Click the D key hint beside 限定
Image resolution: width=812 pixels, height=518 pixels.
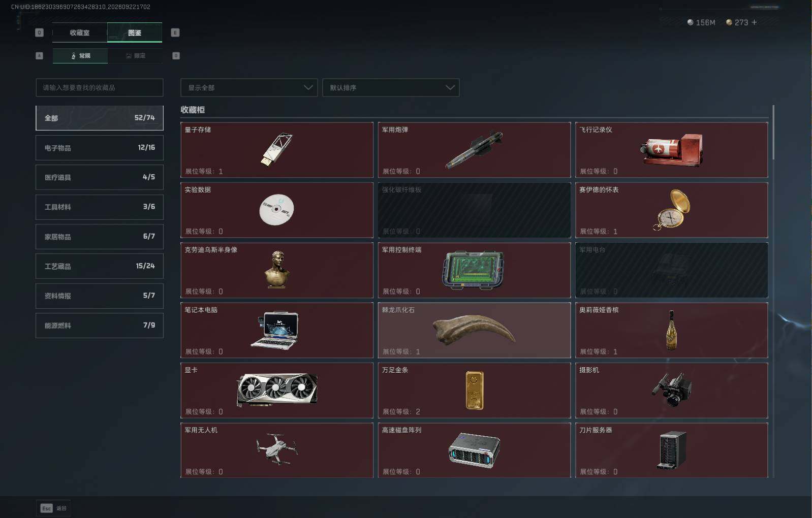(x=176, y=55)
